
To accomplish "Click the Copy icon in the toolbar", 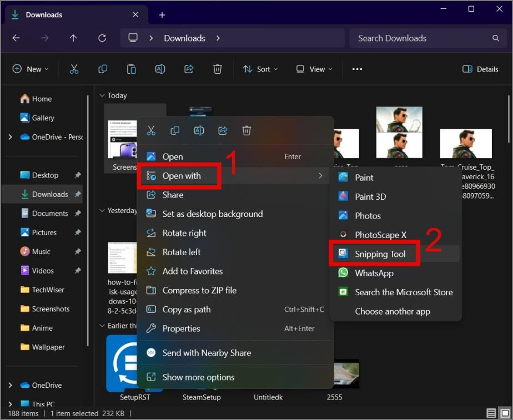I will pos(103,69).
